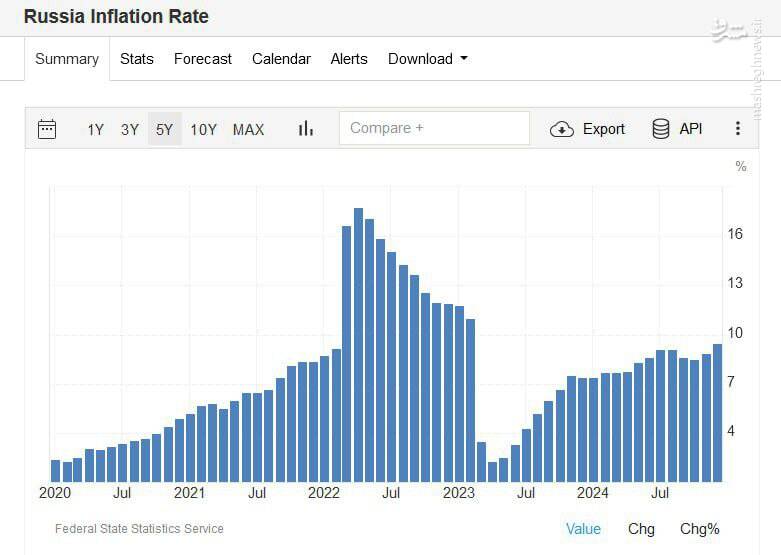Expand the Download dropdown menu

[x=427, y=59]
